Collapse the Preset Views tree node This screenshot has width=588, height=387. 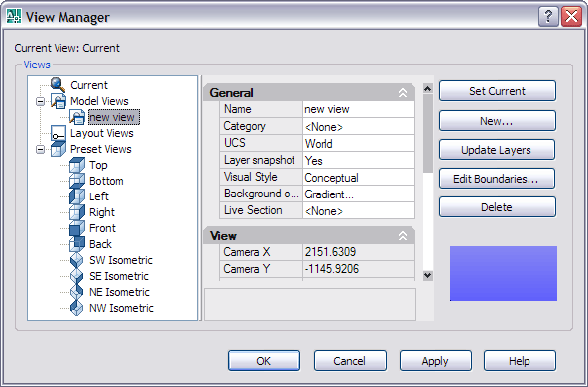click(40, 150)
